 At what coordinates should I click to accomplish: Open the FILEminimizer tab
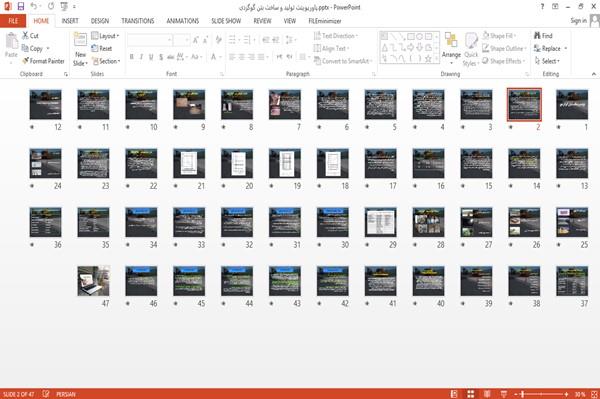click(x=325, y=21)
